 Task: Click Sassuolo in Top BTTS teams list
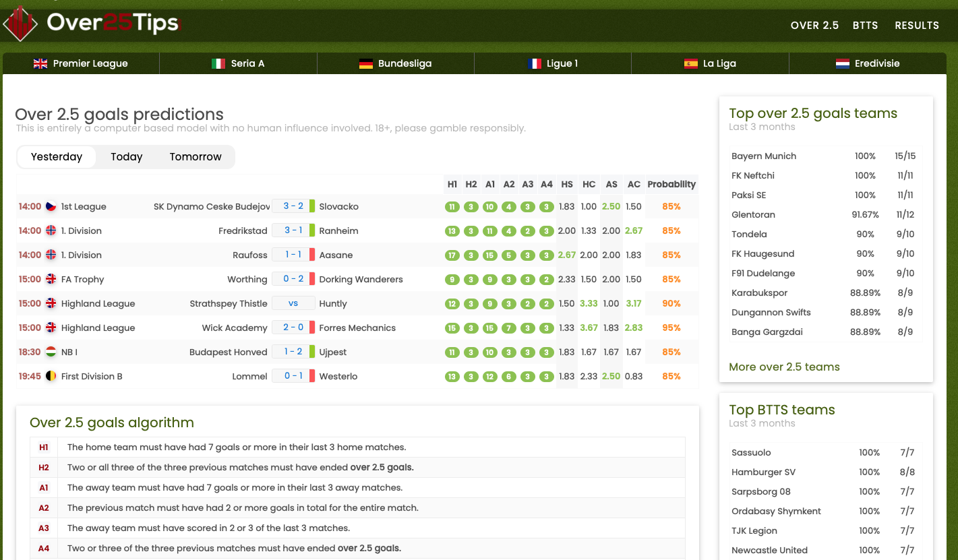751,453
